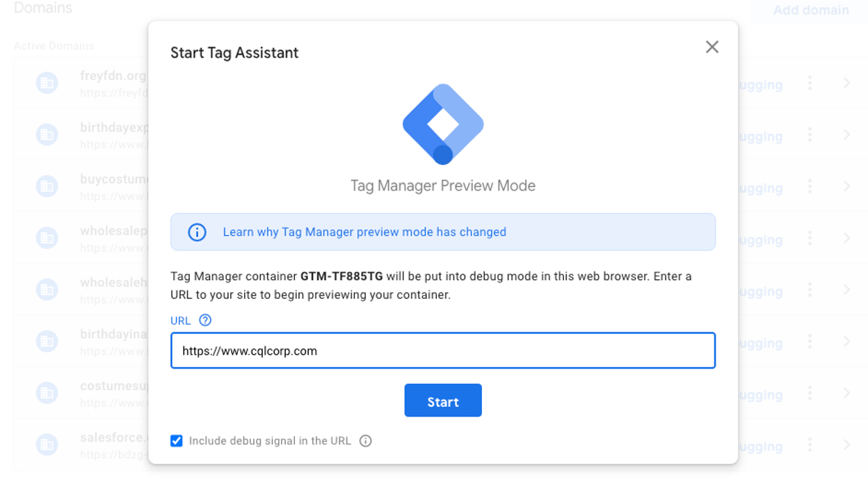Screen dimensions: 868x484
Task: Click the Add domain button in the background
Action: pyautogui.click(x=811, y=10)
